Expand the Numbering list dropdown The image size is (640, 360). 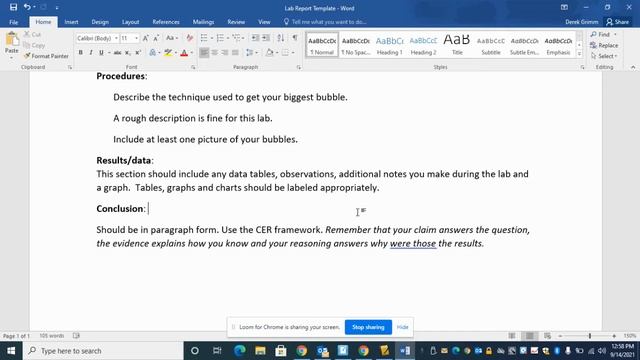228,38
